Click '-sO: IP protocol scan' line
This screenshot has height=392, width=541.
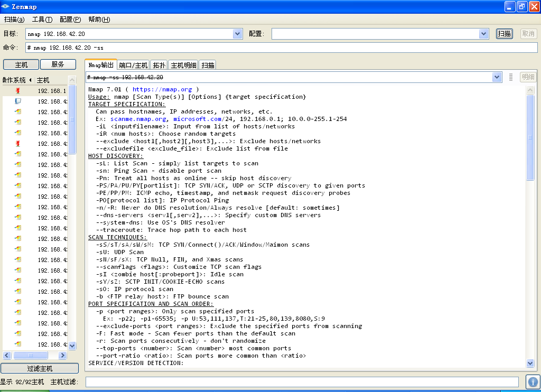(x=135, y=289)
